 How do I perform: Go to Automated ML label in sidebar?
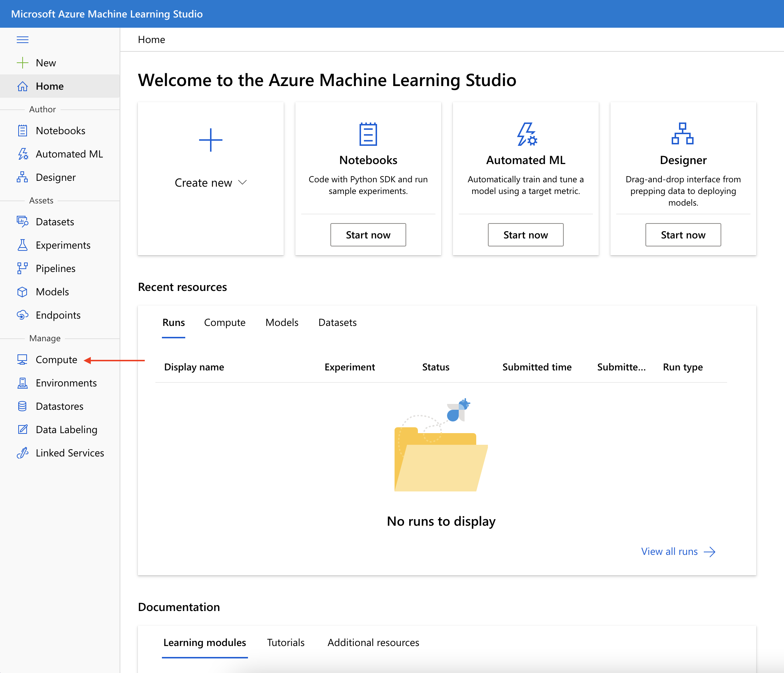69,154
